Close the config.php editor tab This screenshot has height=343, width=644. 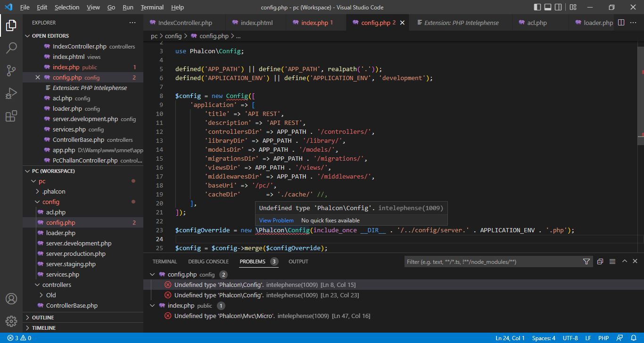click(x=402, y=23)
